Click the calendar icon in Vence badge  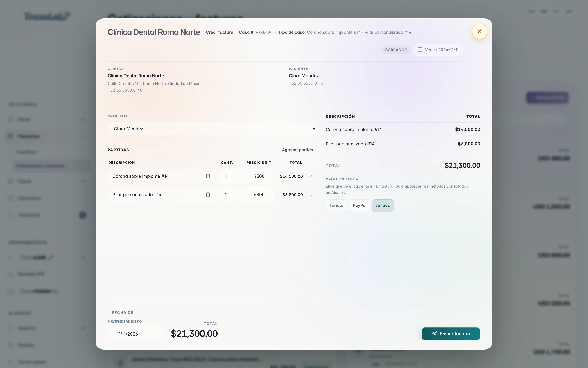420,50
